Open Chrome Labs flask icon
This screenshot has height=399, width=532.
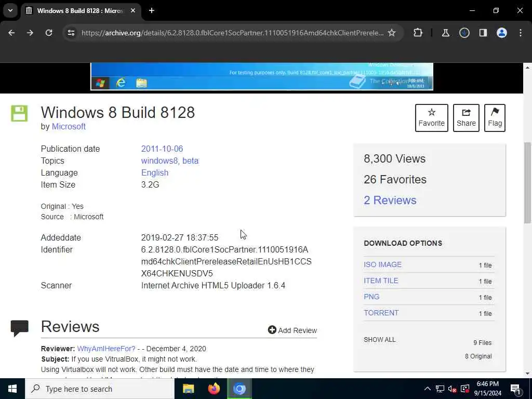(445, 33)
